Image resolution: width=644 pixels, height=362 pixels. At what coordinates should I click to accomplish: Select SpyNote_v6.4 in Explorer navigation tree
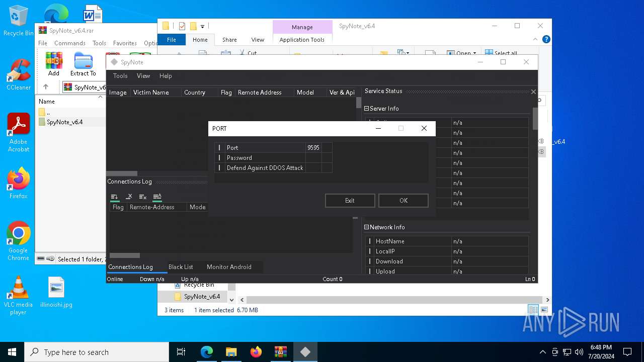202,297
